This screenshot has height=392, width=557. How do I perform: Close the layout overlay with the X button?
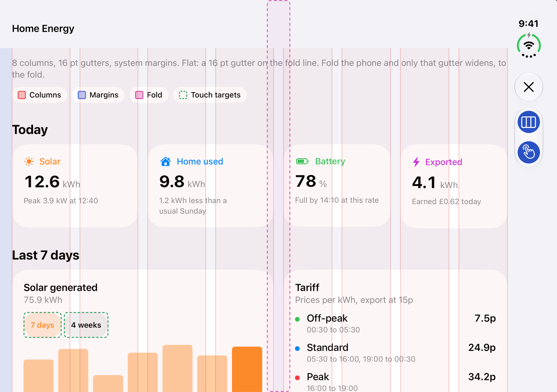(529, 87)
